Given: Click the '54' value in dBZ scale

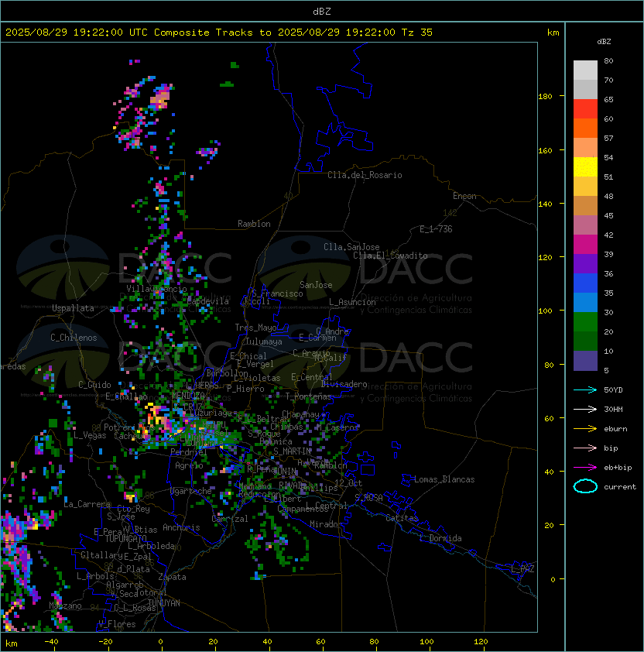Looking at the screenshot, I should [x=608, y=157].
